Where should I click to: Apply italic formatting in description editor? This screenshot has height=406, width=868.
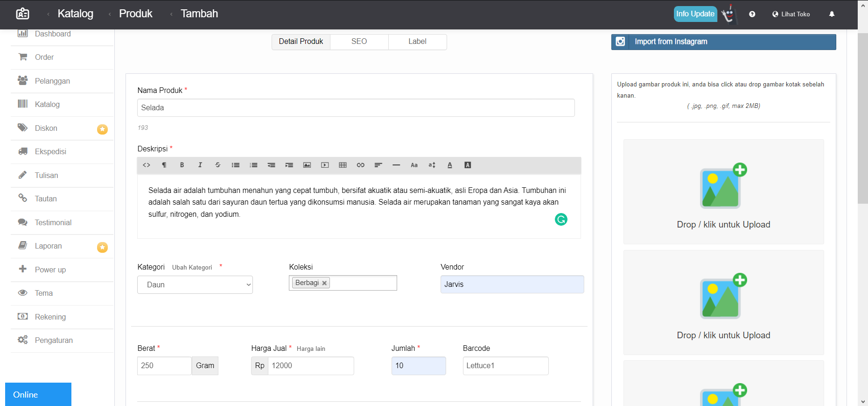[200, 165]
